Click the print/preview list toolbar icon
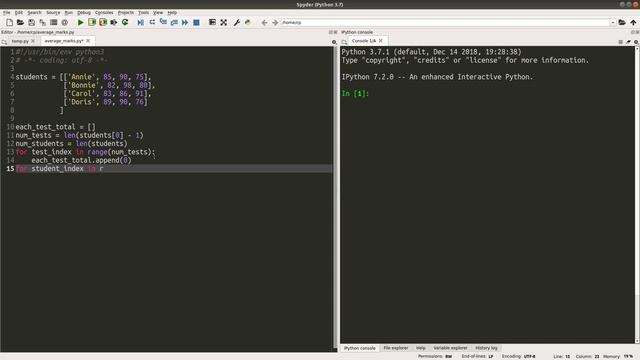The height and width of the screenshot is (360, 640). click(53, 22)
